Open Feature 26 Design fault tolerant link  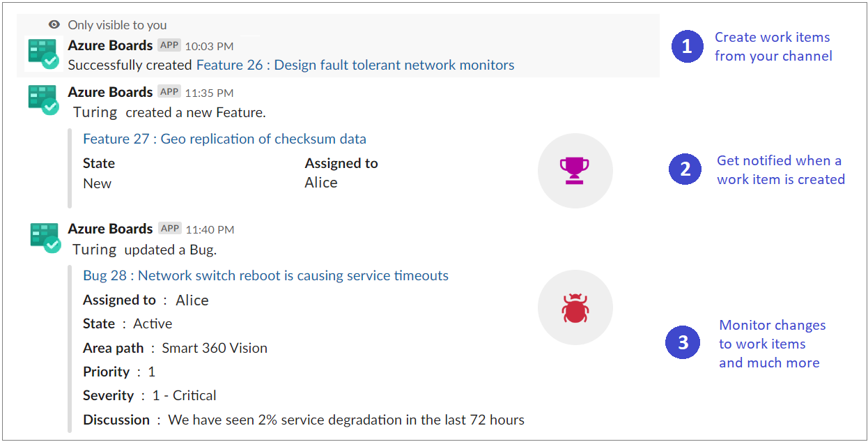(355, 66)
